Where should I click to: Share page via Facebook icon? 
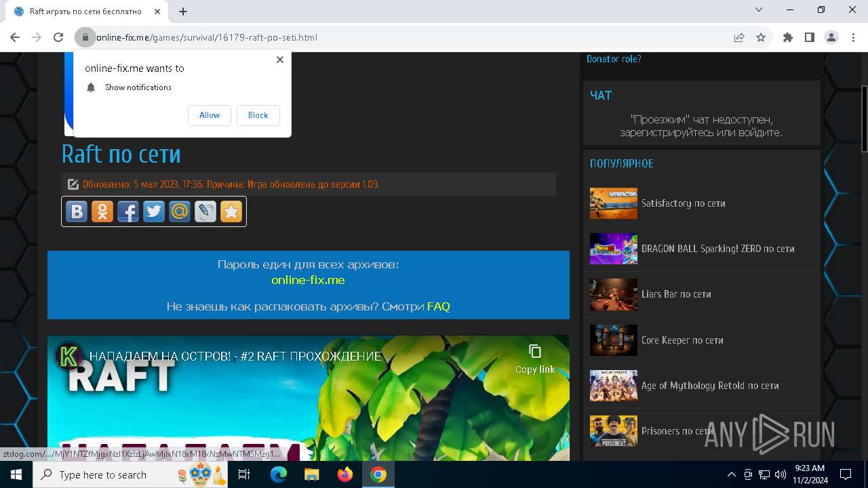(x=128, y=211)
